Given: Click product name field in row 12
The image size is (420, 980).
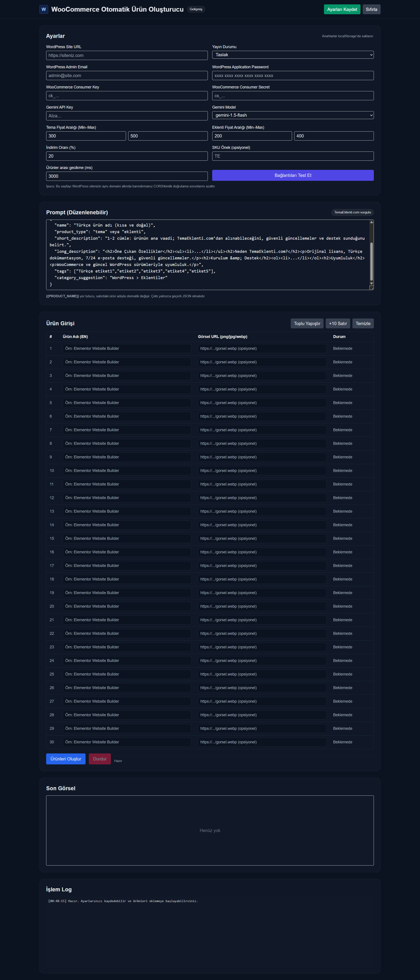Looking at the screenshot, I should (x=127, y=498).
